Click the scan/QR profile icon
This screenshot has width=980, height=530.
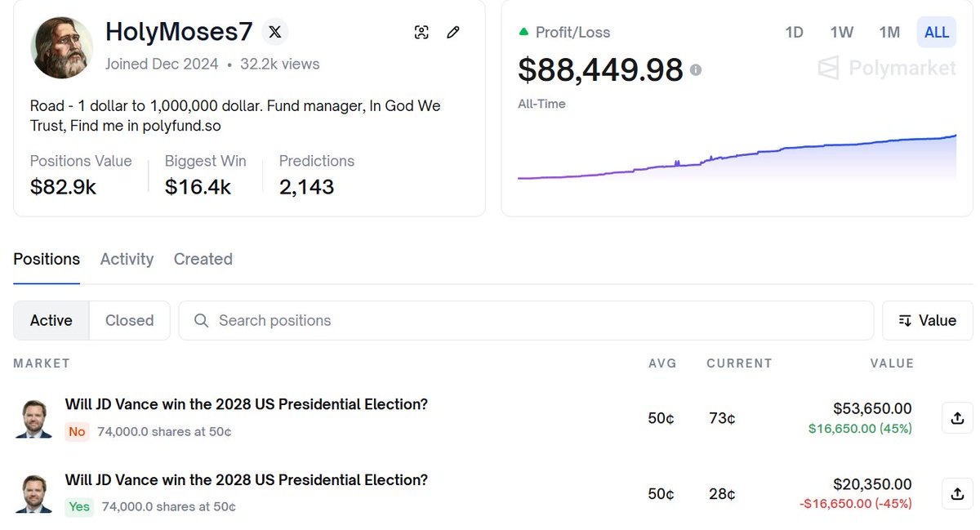421,33
